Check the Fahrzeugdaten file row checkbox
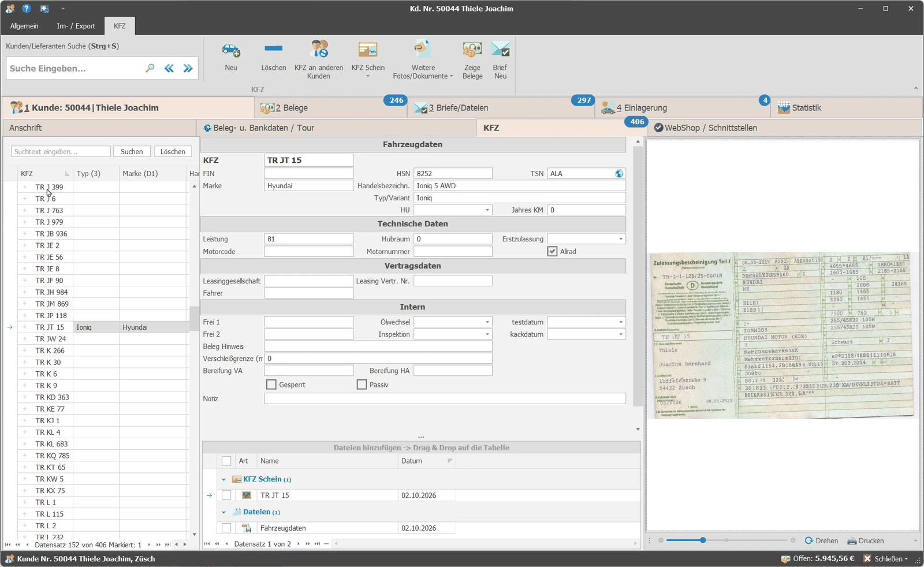Screen dimensions: 924x567 click(226, 528)
